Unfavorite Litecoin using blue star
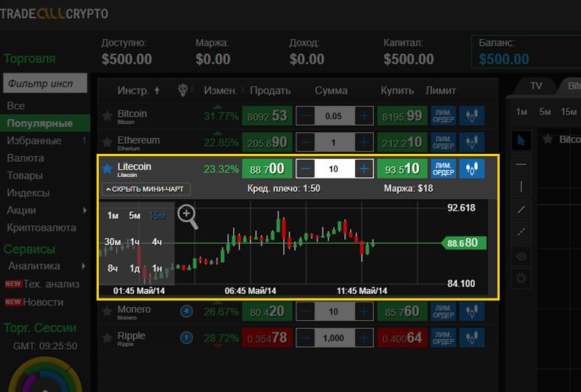581x392 pixels. tap(107, 168)
